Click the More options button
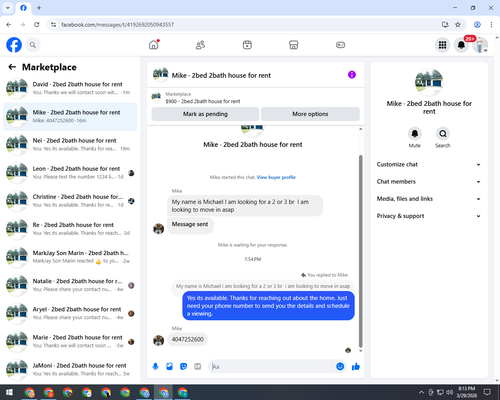500x400 pixels. (310, 114)
